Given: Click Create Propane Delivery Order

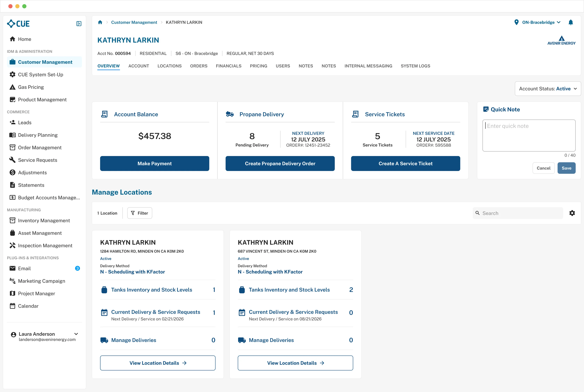Looking at the screenshot, I should click(x=280, y=164).
